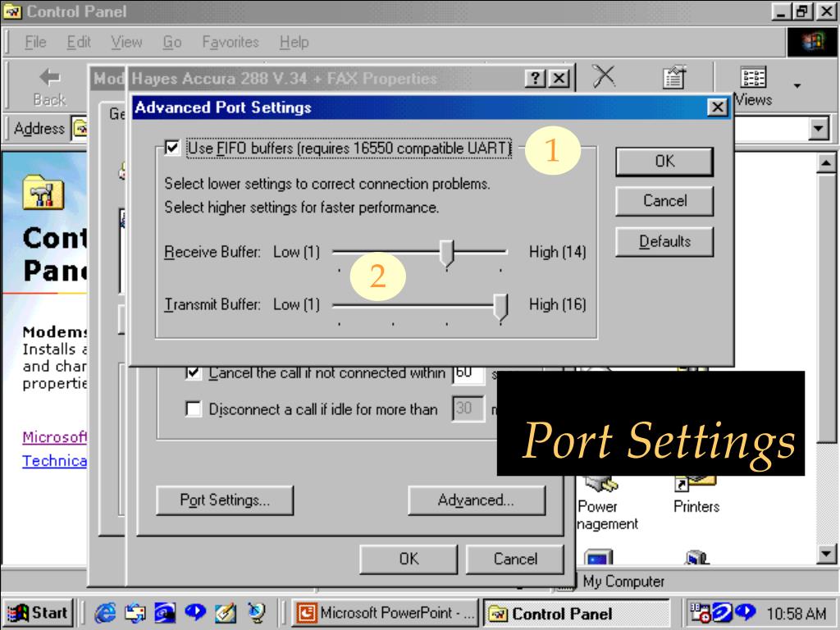Click the High (16) label
This screenshot has width=840, height=630.
pyautogui.click(x=557, y=304)
